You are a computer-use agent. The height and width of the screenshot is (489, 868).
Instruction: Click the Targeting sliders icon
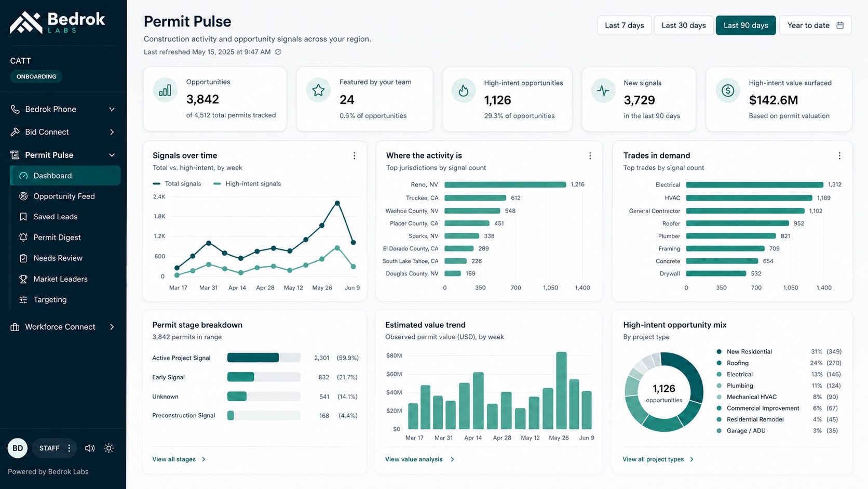tap(23, 300)
